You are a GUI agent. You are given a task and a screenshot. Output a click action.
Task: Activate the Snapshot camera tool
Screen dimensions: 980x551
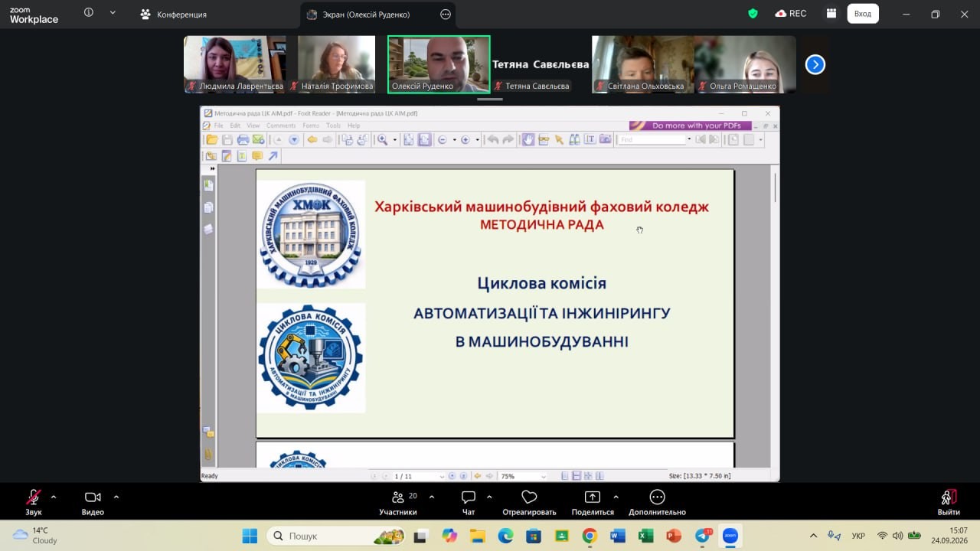606,139
